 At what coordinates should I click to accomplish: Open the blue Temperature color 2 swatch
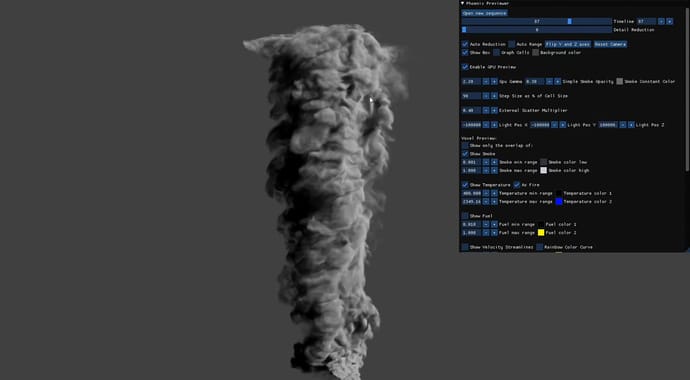coord(559,201)
